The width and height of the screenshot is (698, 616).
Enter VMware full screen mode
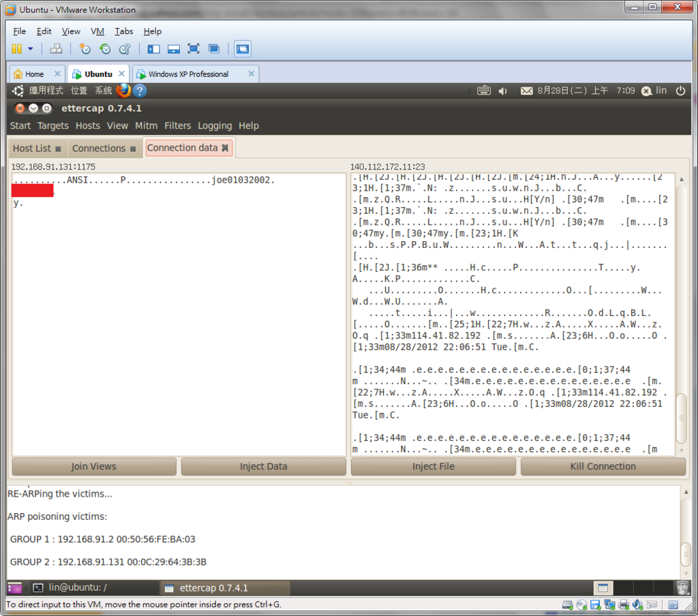(194, 49)
